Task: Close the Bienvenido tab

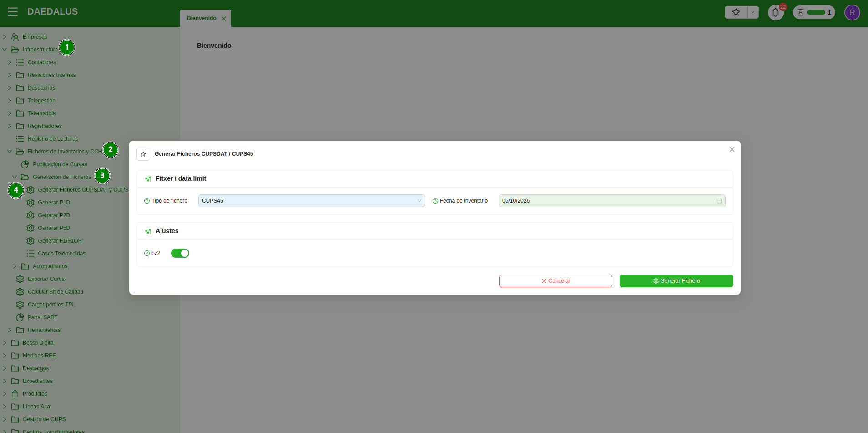Action: point(224,19)
